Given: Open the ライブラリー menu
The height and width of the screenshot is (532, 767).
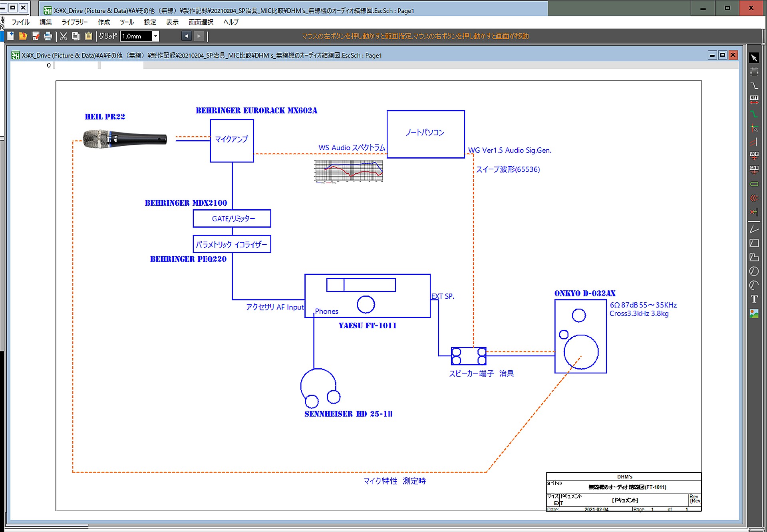Looking at the screenshot, I should pyautogui.click(x=75, y=22).
